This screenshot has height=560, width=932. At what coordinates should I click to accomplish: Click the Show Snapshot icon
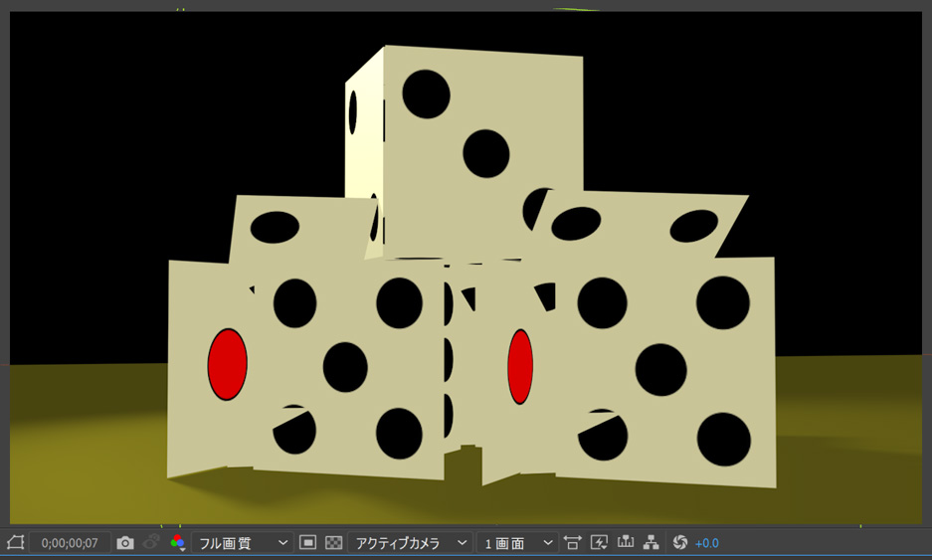pyautogui.click(x=152, y=542)
